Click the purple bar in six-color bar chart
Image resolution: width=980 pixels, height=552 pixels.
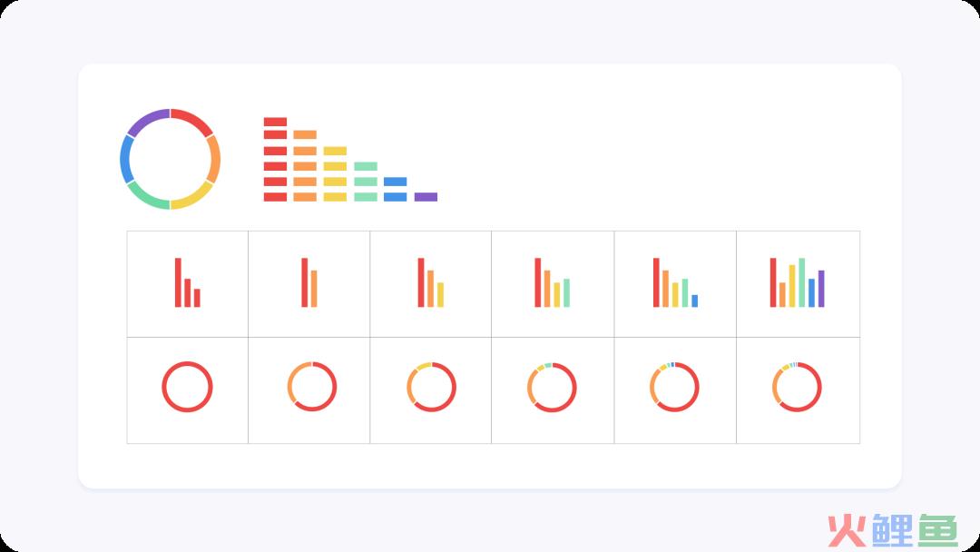click(x=821, y=289)
